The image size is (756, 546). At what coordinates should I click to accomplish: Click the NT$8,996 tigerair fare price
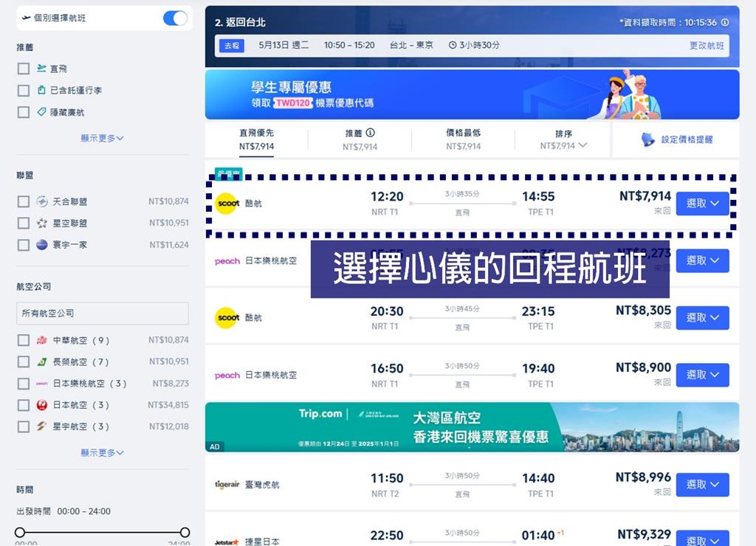pyautogui.click(x=643, y=477)
